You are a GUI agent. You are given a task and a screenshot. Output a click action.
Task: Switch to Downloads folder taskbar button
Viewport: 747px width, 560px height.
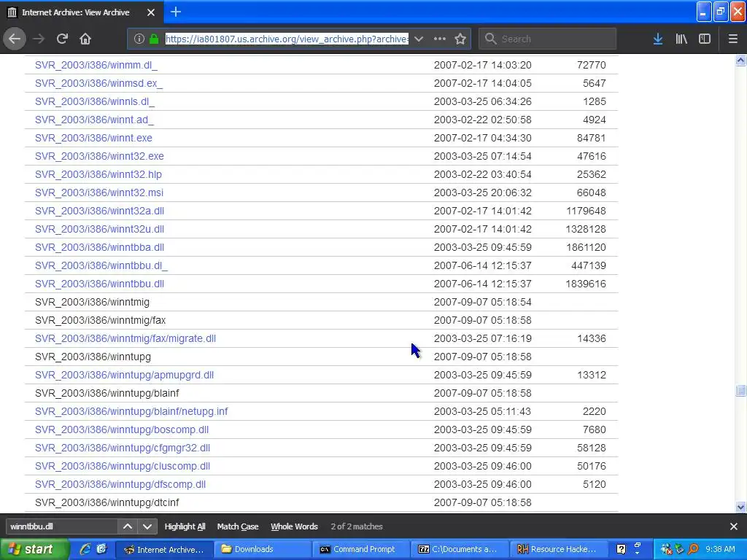263,549
